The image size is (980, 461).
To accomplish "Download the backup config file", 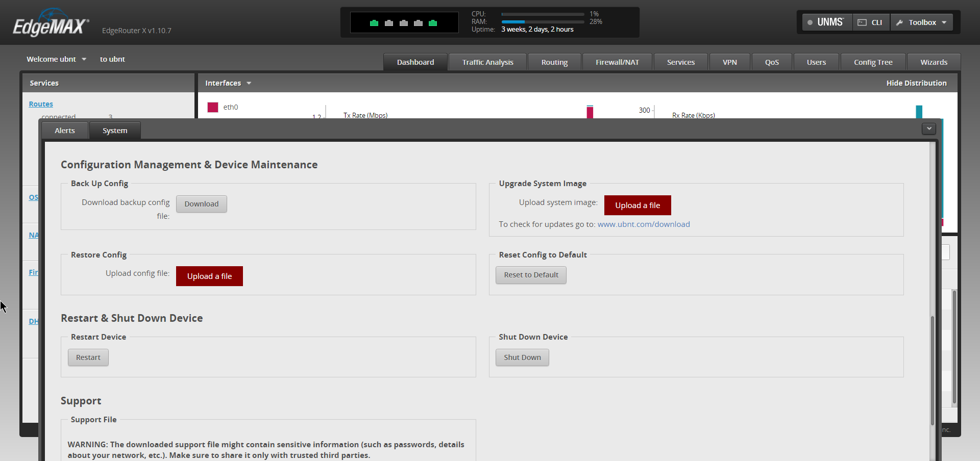I will coord(201,204).
